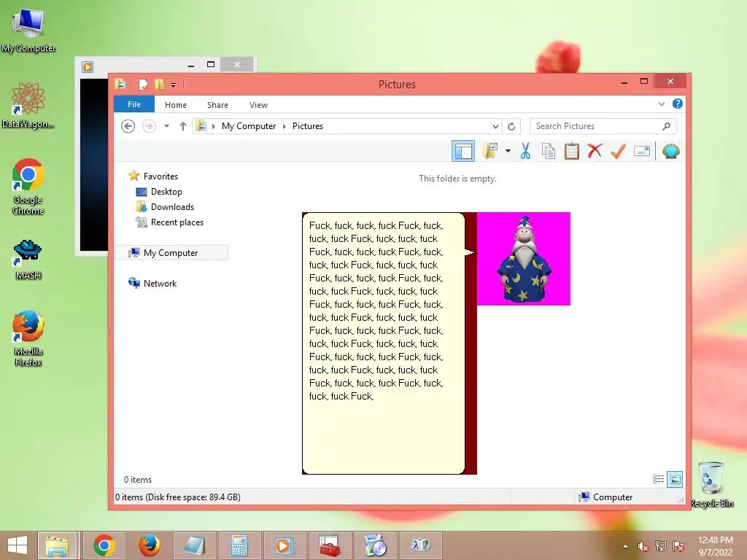This screenshot has width=747, height=560.
Task: Select Desktop in the navigation pane
Action: [x=159, y=192]
